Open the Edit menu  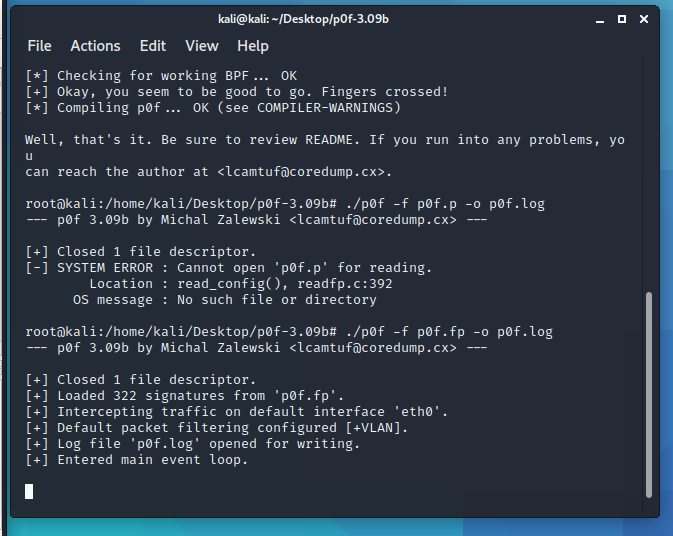point(153,46)
